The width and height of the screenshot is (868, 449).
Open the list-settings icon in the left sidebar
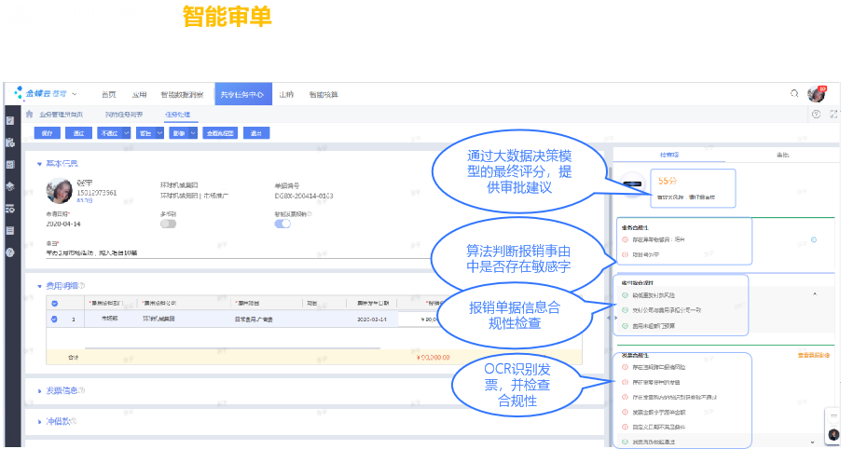(x=10, y=209)
